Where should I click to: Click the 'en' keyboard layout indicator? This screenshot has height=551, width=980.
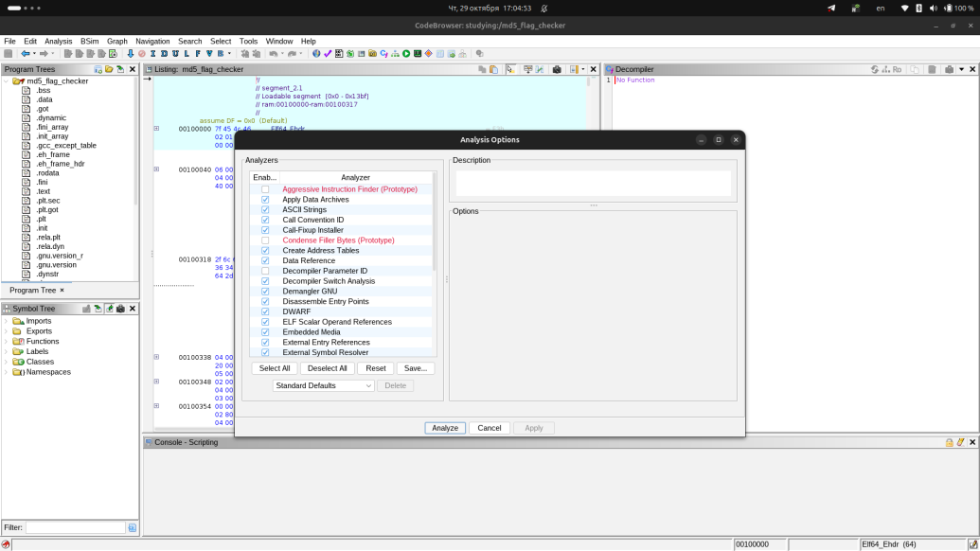[881, 9]
